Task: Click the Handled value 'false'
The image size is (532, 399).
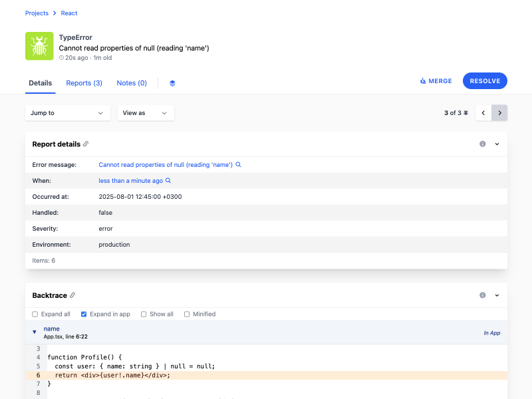Action: pos(106,212)
